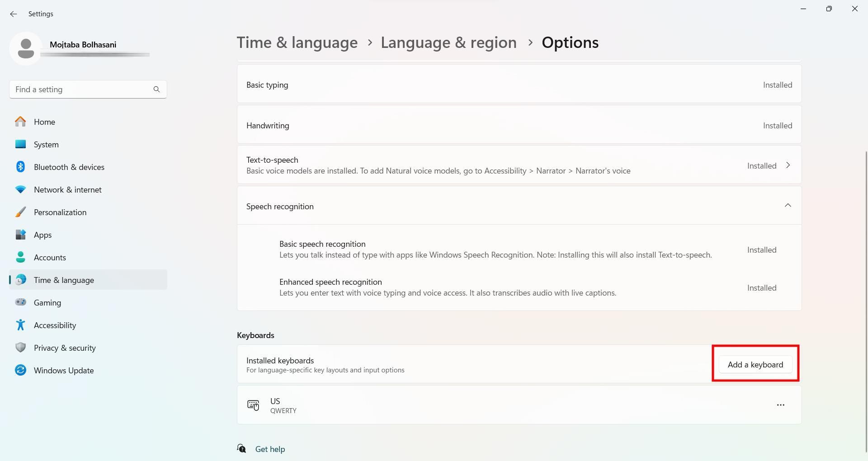Click the Get help icon
The image size is (868, 461).
pyautogui.click(x=242, y=449)
